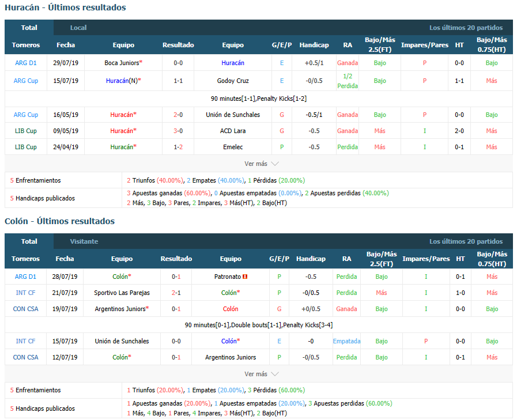Screen dimensions: 517x420
Task: Click the +0/0.5 handicap value
Action: (x=311, y=309)
